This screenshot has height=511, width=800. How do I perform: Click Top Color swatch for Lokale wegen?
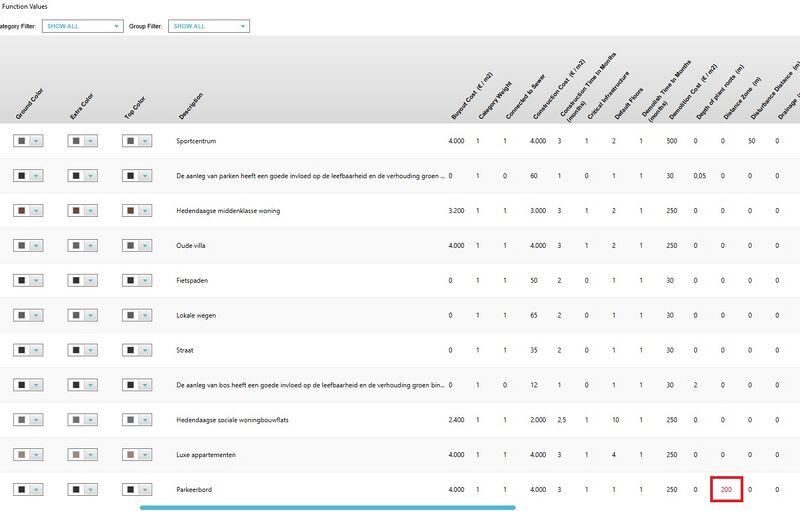click(130, 316)
